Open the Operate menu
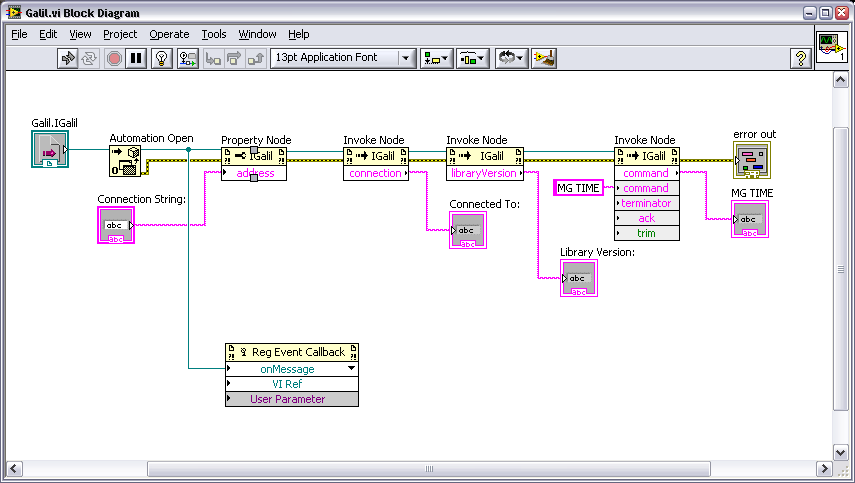This screenshot has height=483, width=855. coord(169,34)
